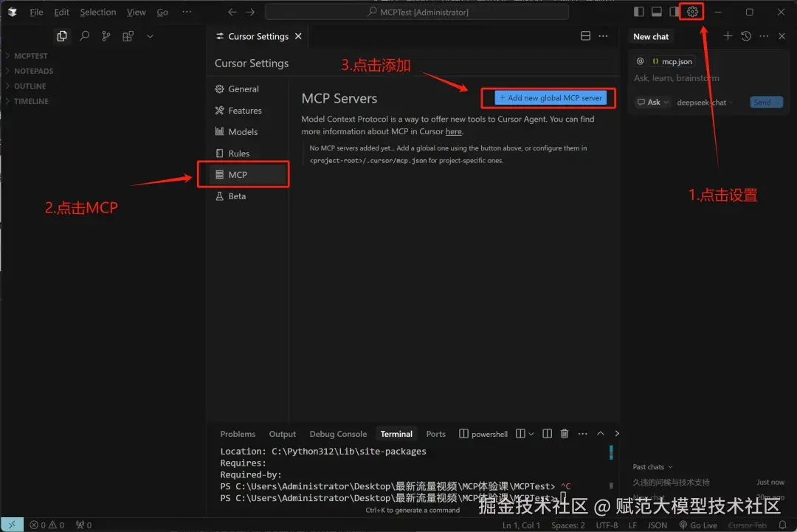This screenshot has height=532, width=797.
Task: Open chat panel more options ellipsis
Action: coord(764,35)
